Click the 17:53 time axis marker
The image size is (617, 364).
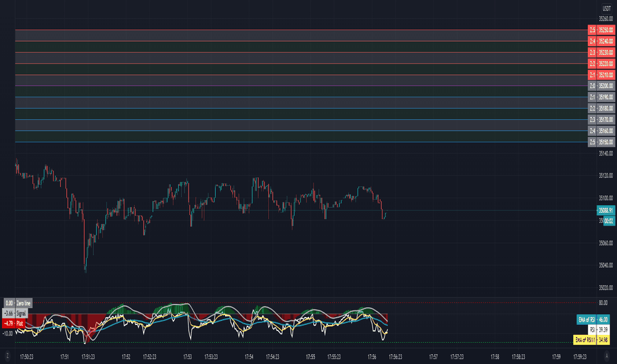pos(187,357)
